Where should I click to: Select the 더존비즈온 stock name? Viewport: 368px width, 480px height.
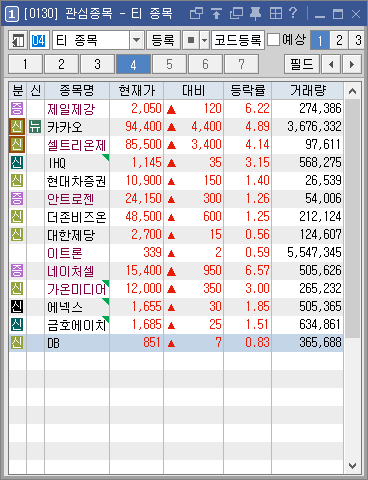click(77, 217)
